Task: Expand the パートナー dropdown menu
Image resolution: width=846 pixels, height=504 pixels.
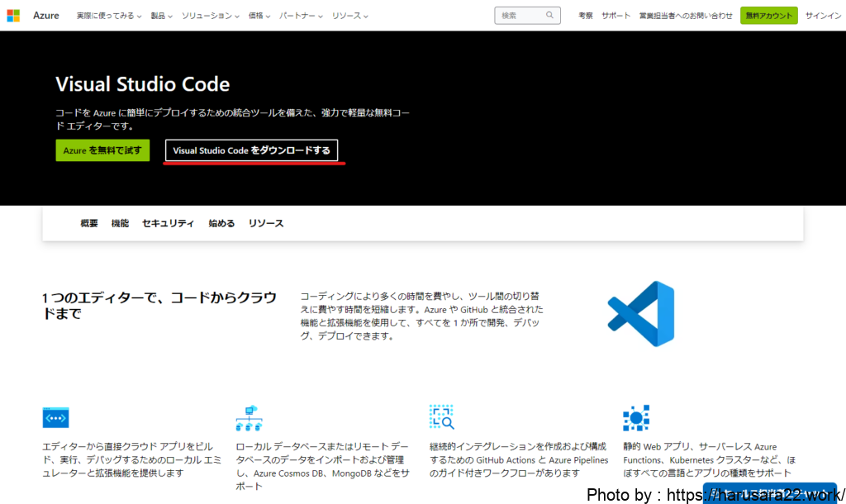Action: (x=302, y=16)
